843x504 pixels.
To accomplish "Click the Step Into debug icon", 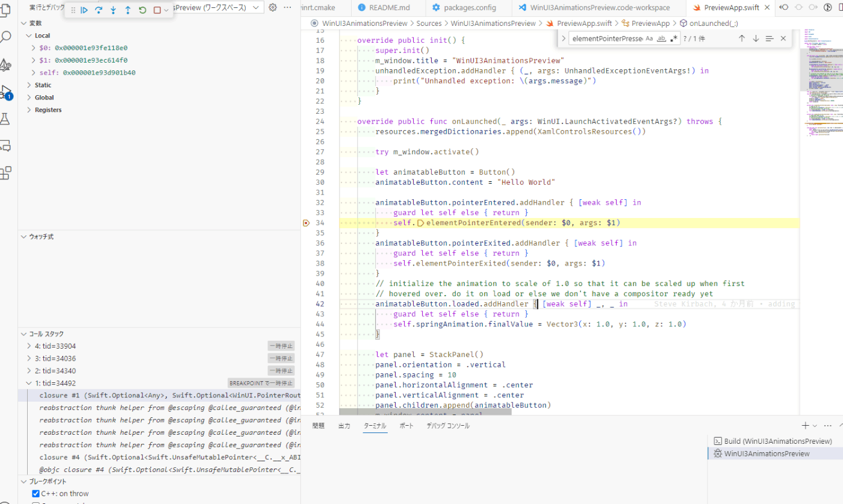I will [x=113, y=10].
